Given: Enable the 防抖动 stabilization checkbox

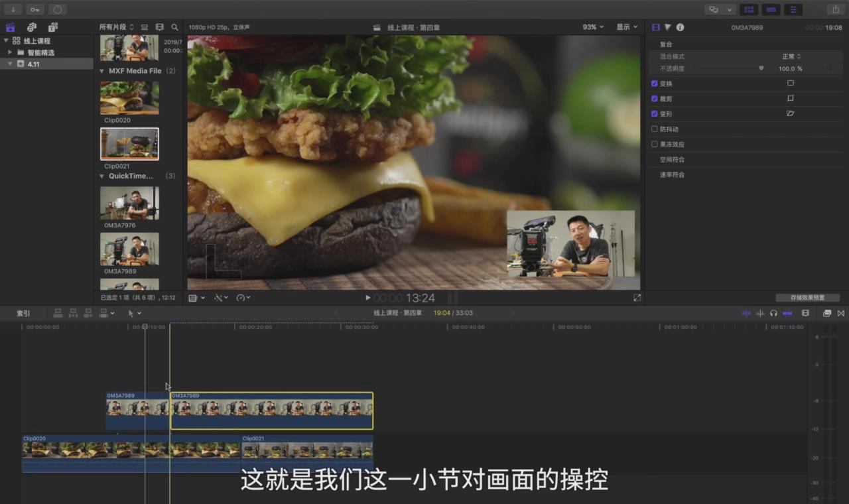Looking at the screenshot, I should coord(654,129).
